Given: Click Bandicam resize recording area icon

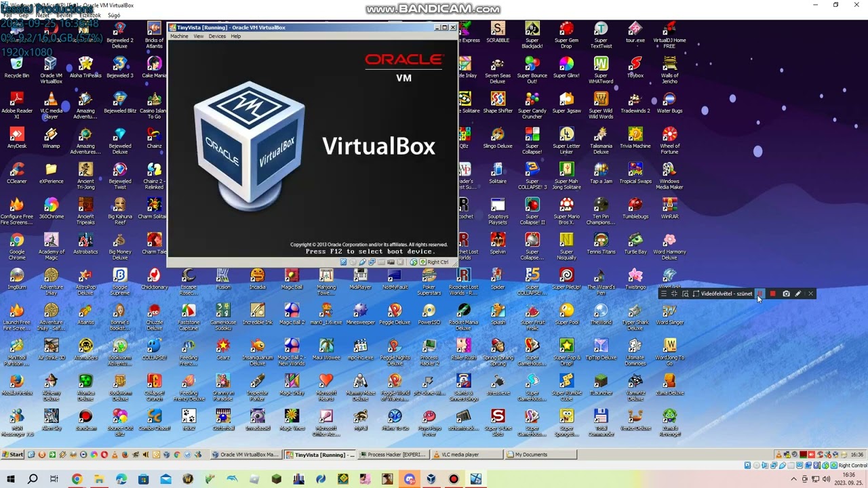Looking at the screenshot, I should pyautogui.click(x=696, y=293).
